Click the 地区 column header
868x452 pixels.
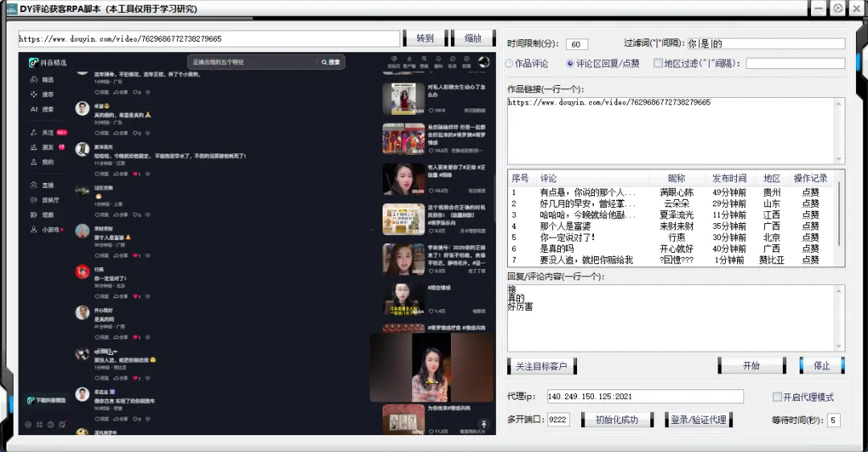coord(772,178)
